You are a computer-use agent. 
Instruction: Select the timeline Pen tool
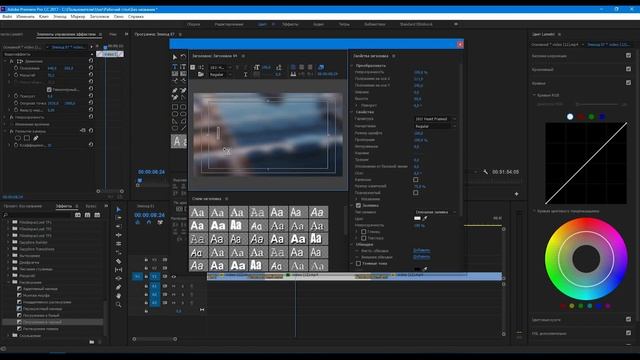click(119, 287)
